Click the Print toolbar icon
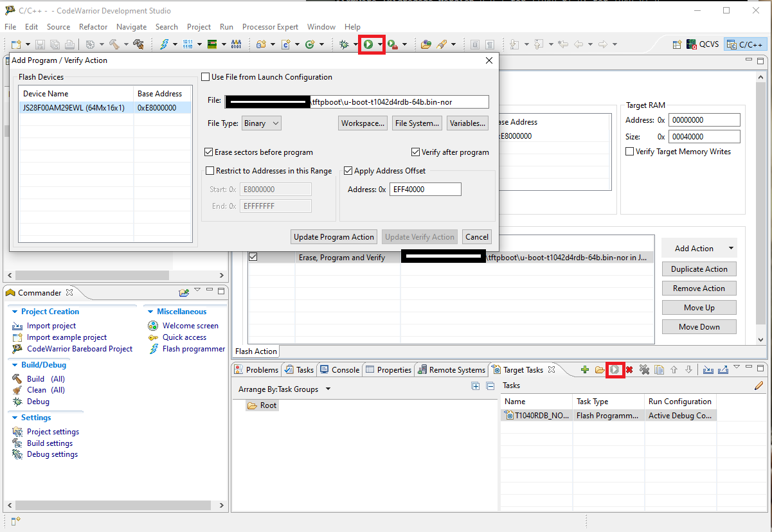 (69, 44)
